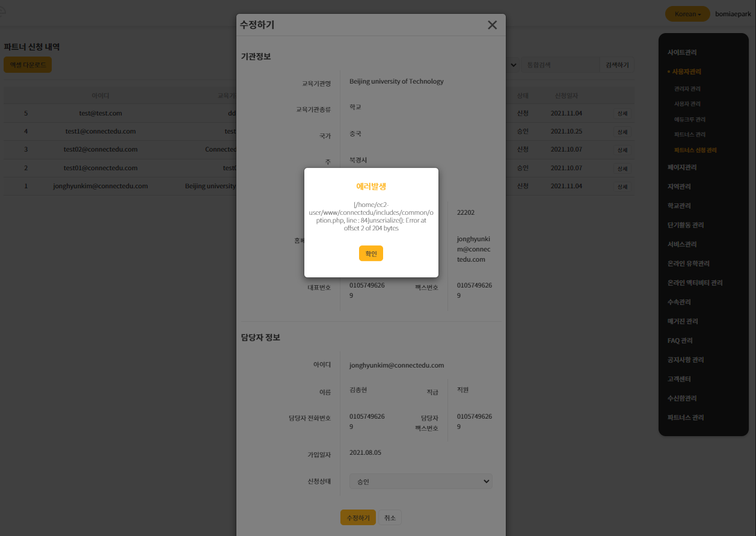Download the list with 엑셀 다운로드
Viewport: 756px width, 536px height.
28,65
